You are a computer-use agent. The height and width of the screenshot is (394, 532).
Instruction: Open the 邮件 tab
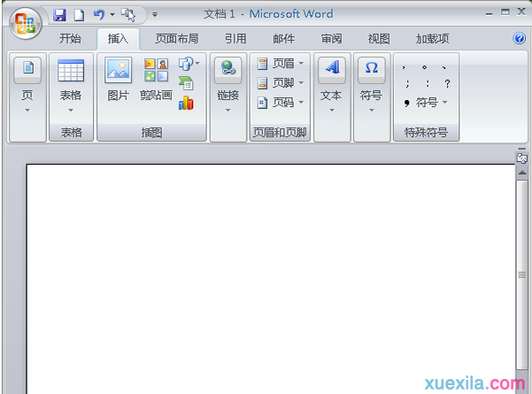click(x=283, y=39)
